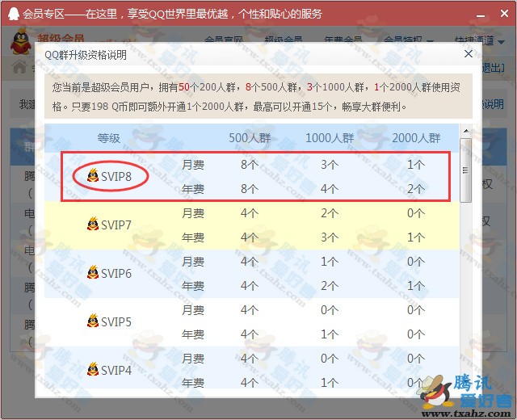The height and width of the screenshot is (420, 517).
Task: Click 月费 in the SVIP8 row
Action: point(193,165)
